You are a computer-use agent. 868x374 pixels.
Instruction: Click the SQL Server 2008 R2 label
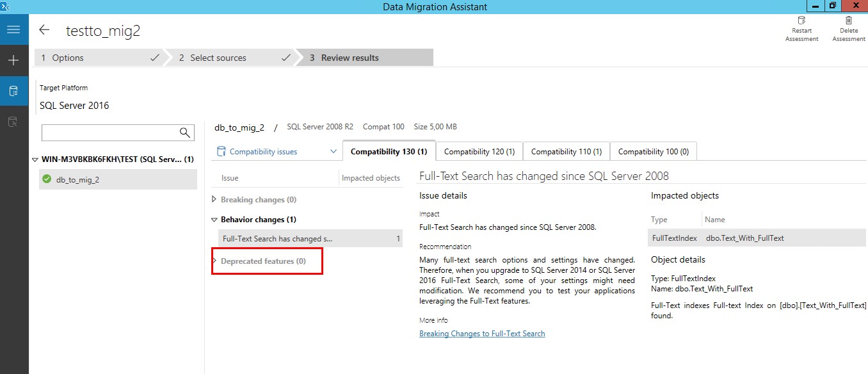click(320, 127)
